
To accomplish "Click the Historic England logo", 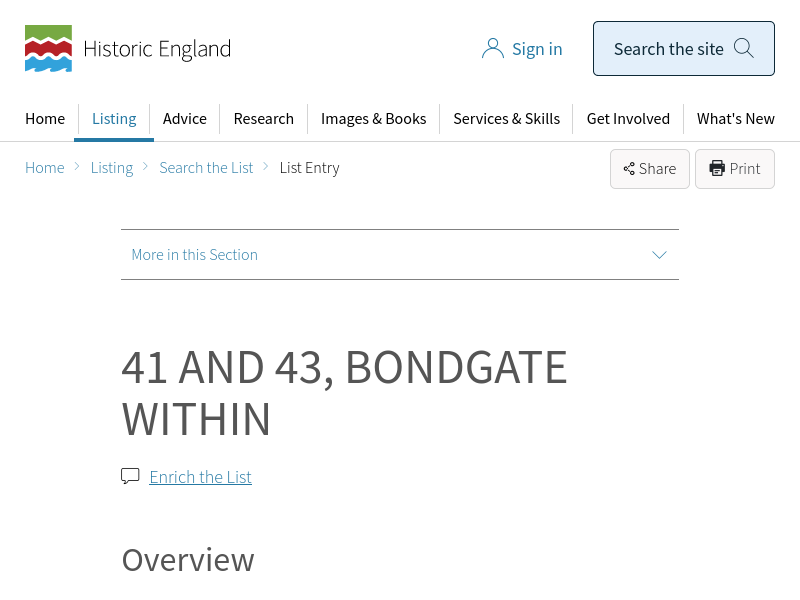I will [x=127, y=49].
